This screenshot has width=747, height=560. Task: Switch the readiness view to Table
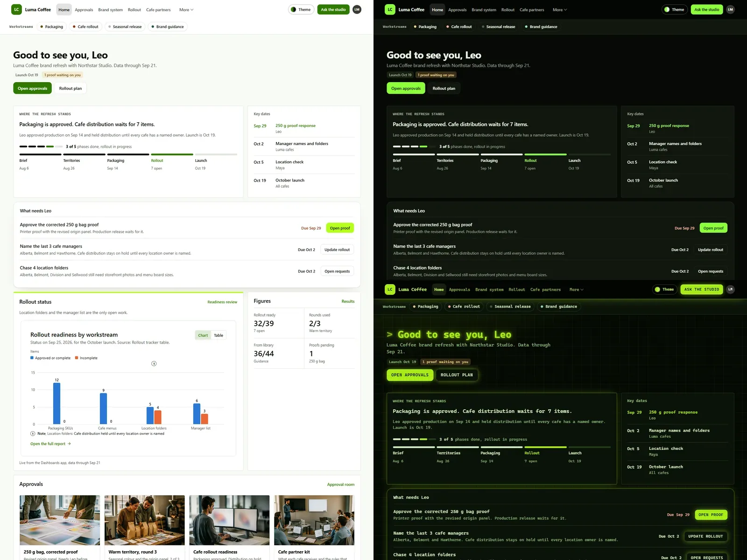[218, 335]
